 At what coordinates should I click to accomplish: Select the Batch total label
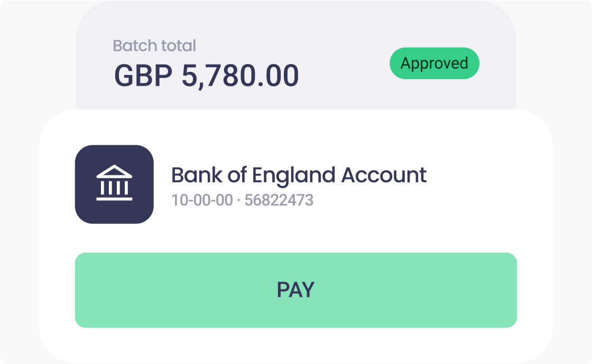154,46
